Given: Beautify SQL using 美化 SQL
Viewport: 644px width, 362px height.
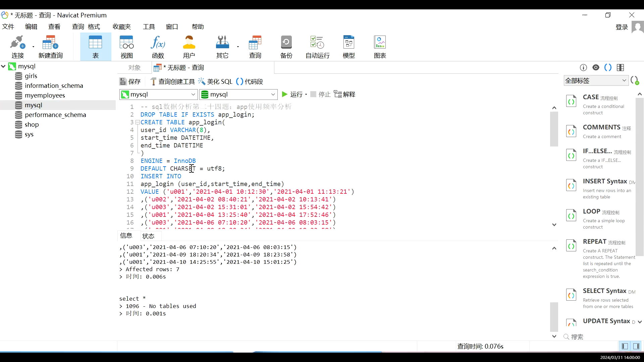Looking at the screenshot, I should pyautogui.click(x=216, y=81).
